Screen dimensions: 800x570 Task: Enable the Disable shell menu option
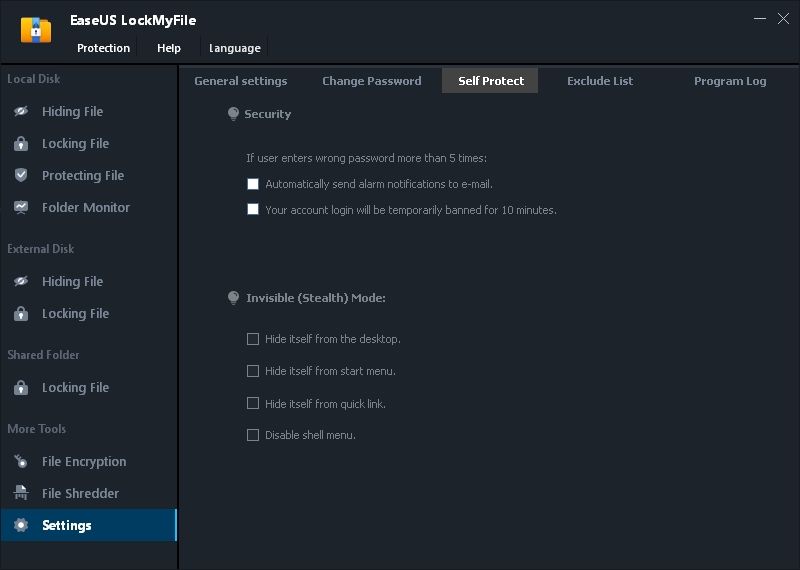pos(253,435)
